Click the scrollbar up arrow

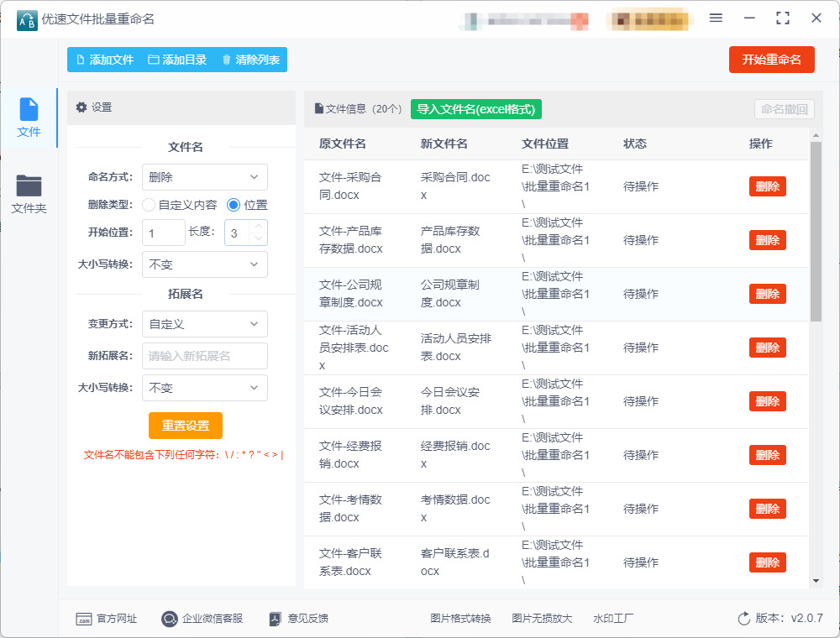click(816, 135)
